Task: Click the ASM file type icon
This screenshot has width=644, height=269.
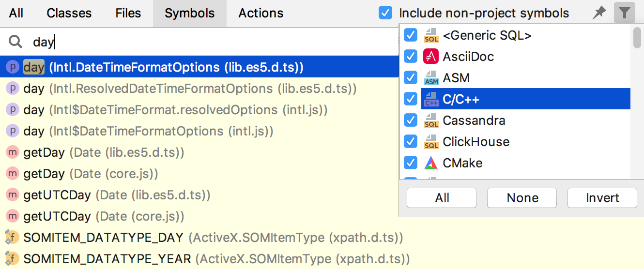Action: click(431, 78)
